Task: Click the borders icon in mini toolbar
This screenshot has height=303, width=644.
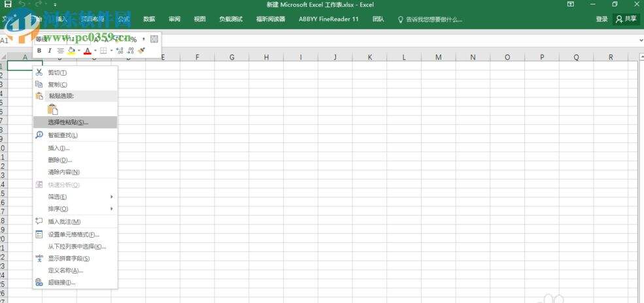Action: tap(103, 51)
